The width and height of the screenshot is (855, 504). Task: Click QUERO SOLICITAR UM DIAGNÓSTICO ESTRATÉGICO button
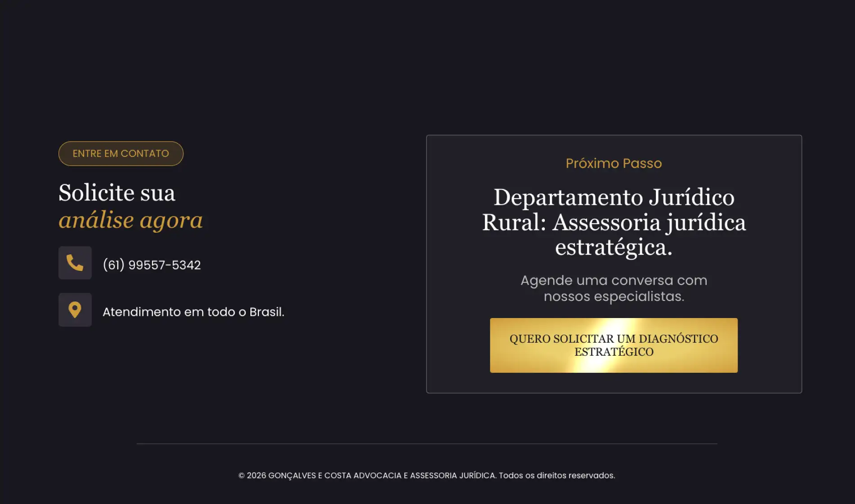click(614, 345)
